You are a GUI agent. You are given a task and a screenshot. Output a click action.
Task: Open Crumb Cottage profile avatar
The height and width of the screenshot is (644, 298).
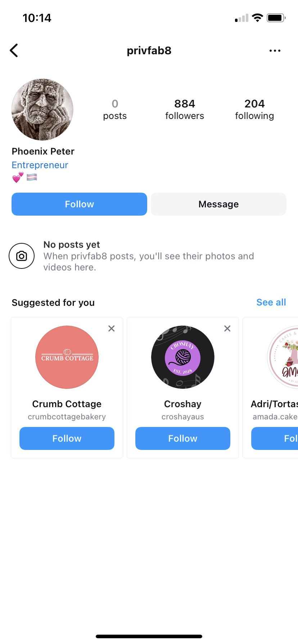67,357
